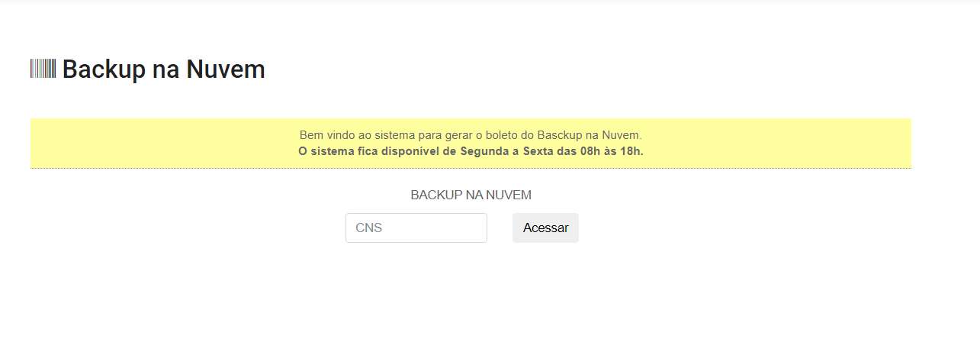Click the word "Nuvem" in the page heading
The width and height of the screenshot is (980, 352).
point(226,69)
